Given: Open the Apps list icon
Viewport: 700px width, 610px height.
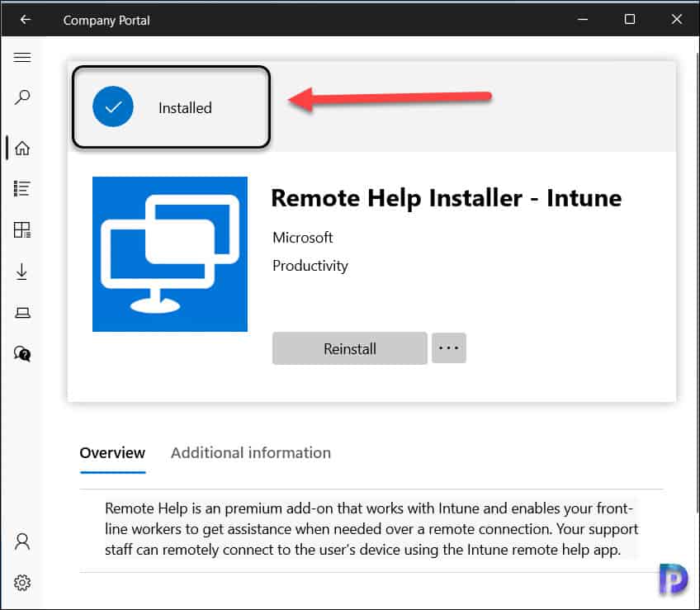Looking at the screenshot, I should coord(22,188).
